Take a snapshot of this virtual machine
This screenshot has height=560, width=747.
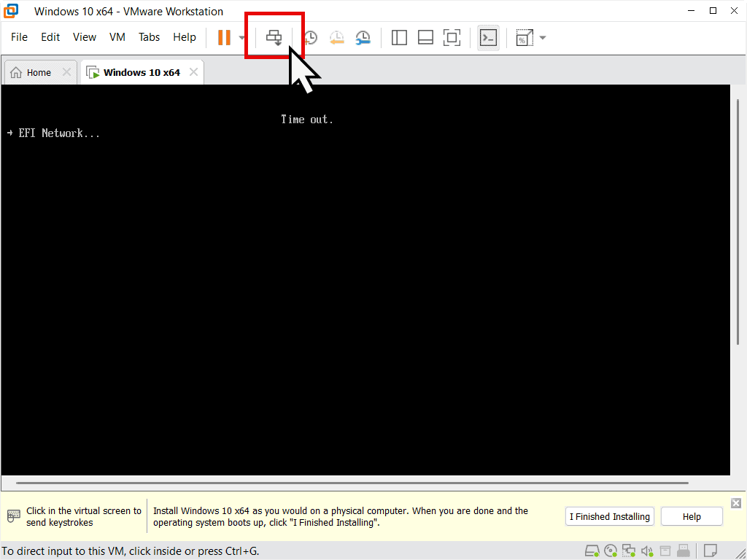click(x=310, y=38)
